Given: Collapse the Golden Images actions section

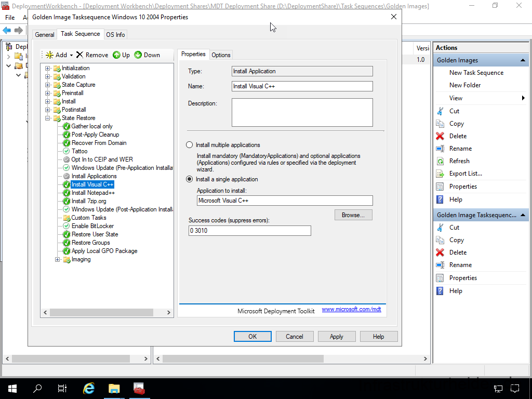Looking at the screenshot, I should pyautogui.click(x=523, y=60).
